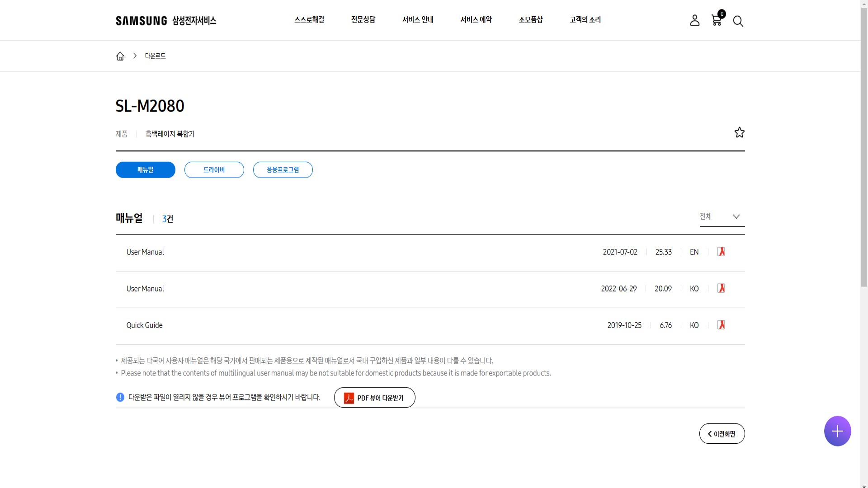Switch to the 응용프로그램 tab
The height and width of the screenshot is (488, 868).
pyautogui.click(x=283, y=170)
